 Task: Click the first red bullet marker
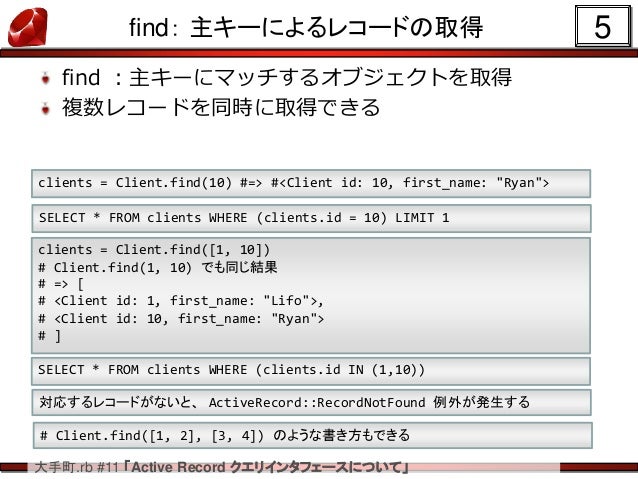46,78
